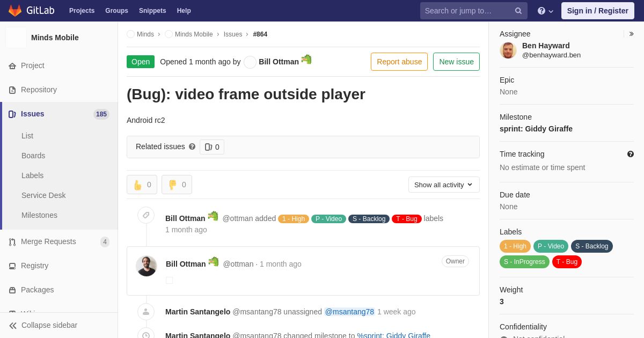The width and height of the screenshot is (644, 338).
Task: Click sidebar label S - InProgress
Action: point(524,262)
